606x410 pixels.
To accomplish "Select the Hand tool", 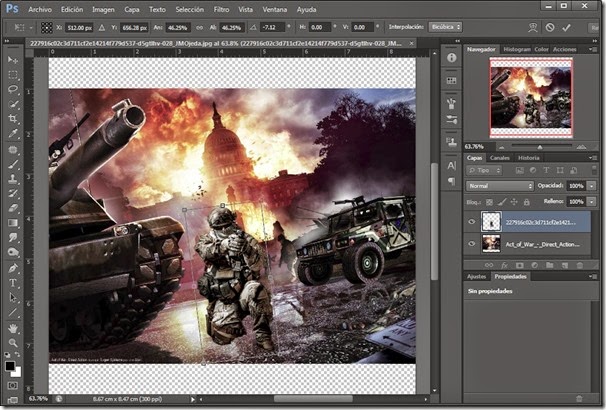I will 13,328.
